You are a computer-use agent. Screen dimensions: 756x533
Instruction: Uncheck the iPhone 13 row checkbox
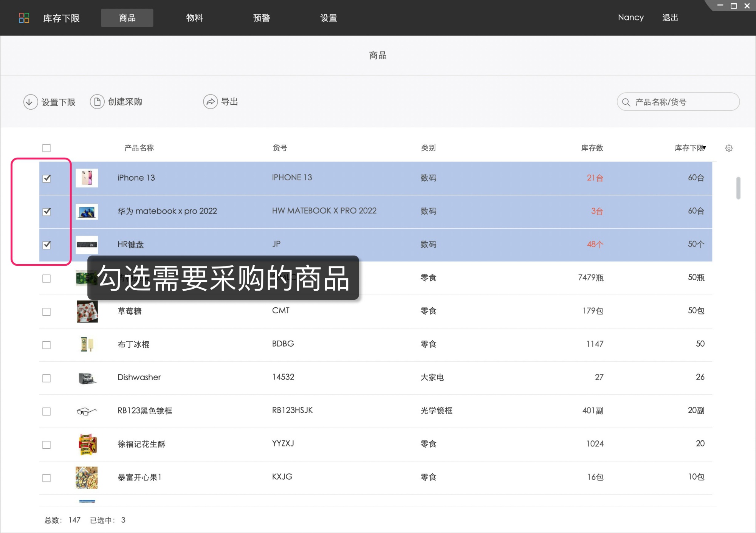tap(46, 178)
